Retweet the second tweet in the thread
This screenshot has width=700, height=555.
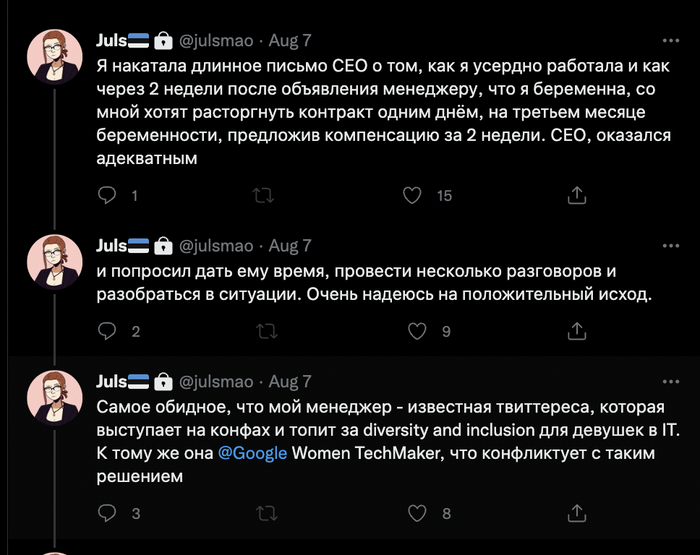pos(264,331)
